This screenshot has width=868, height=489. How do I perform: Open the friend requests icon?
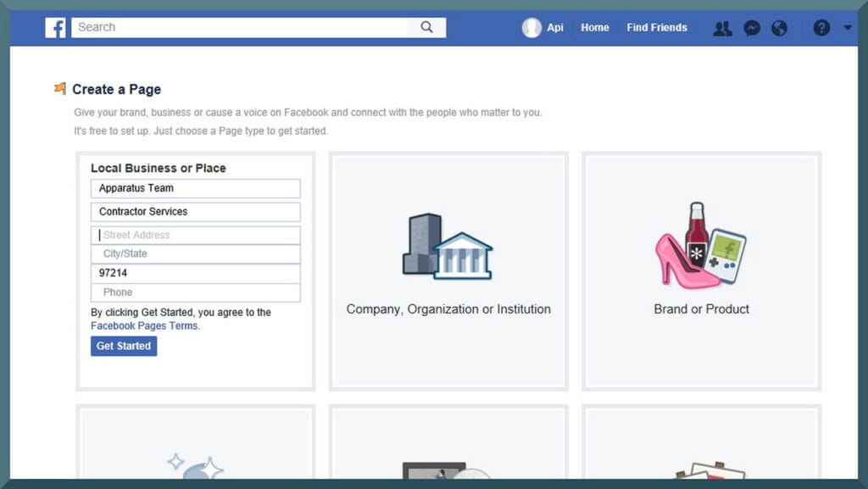tap(722, 28)
